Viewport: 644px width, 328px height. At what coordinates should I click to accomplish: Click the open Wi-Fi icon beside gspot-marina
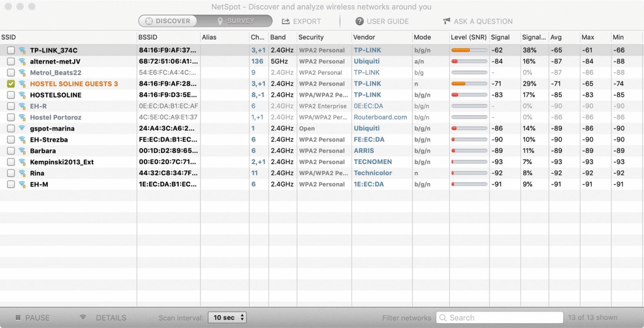click(22, 129)
